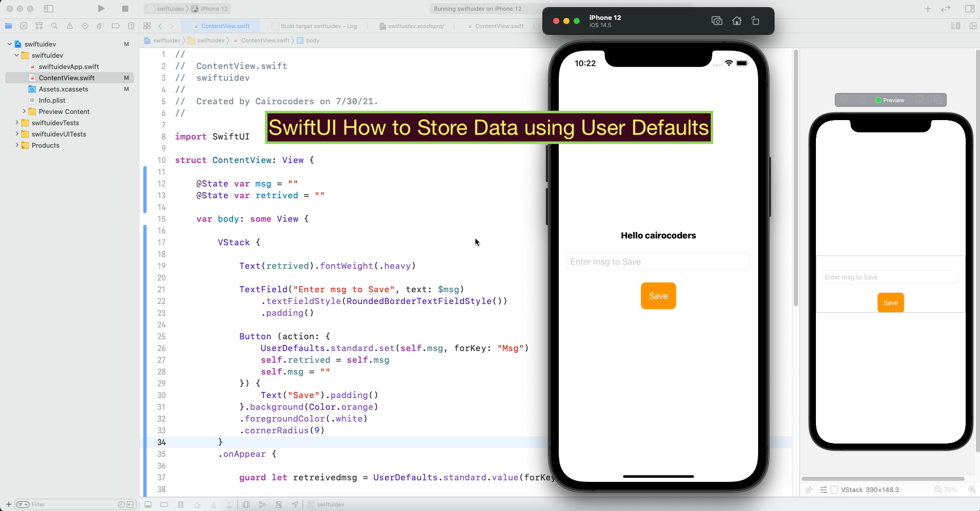Open the Library with the plus icon

[x=928, y=9]
